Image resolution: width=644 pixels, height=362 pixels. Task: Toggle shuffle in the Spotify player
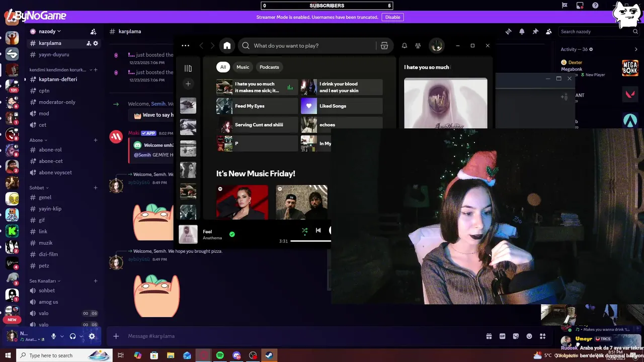304,230
